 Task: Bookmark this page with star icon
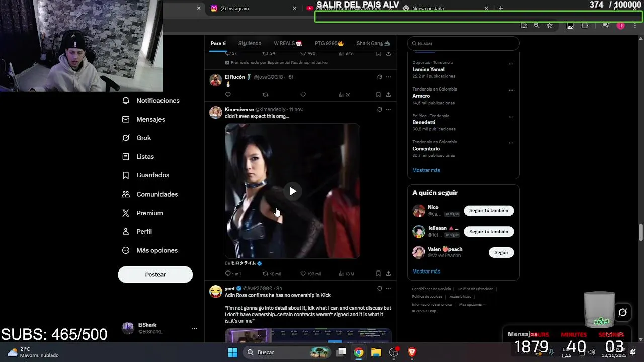click(549, 25)
